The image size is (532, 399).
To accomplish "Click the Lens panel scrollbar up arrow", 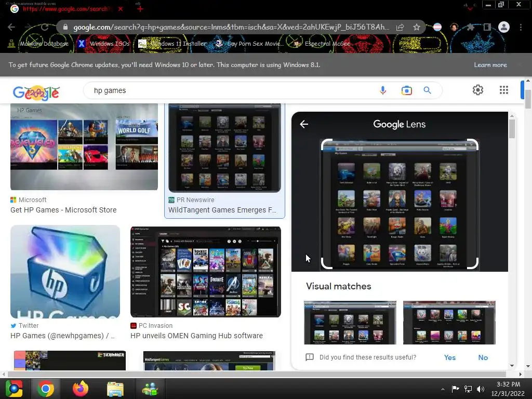I will pyautogui.click(x=512, y=116).
